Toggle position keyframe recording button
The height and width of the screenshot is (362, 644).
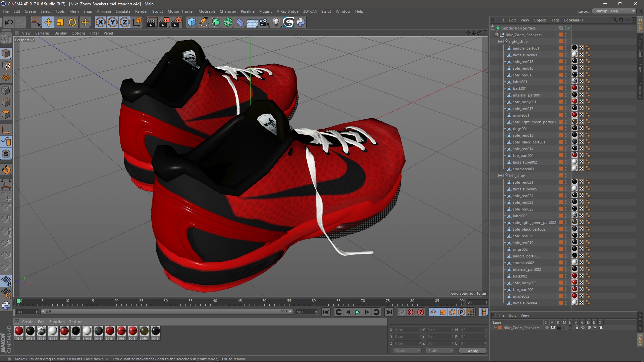(x=433, y=312)
